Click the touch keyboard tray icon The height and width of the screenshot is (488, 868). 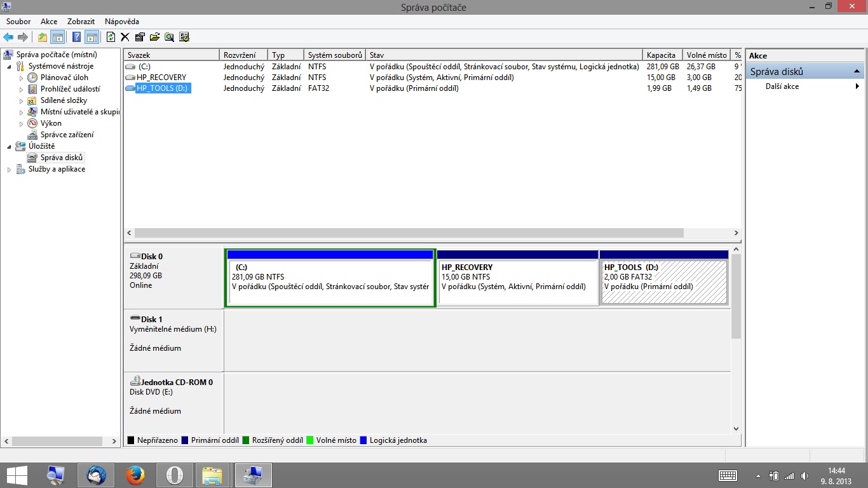tap(728, 475)
